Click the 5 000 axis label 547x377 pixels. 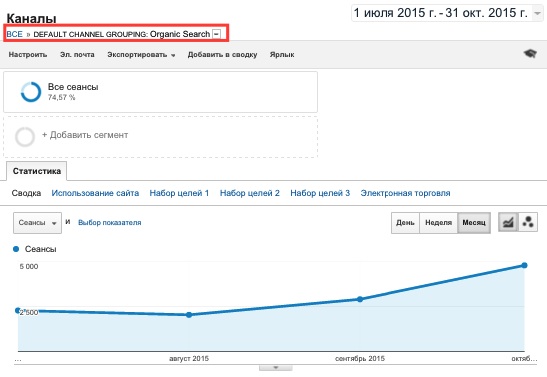click(x=29, y=266)
